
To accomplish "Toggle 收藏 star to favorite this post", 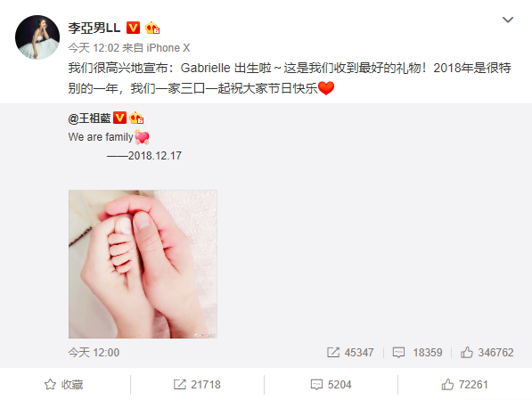I will 64,384.
